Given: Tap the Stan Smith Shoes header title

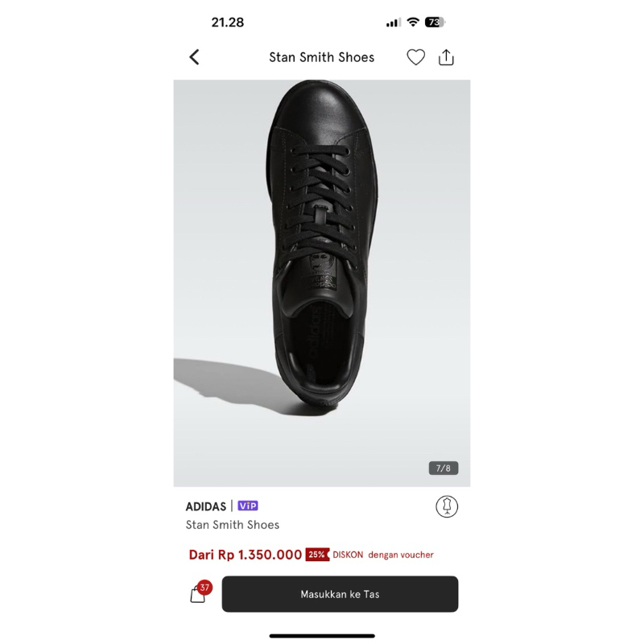Looking at the screenshot, I should point(320,57).
